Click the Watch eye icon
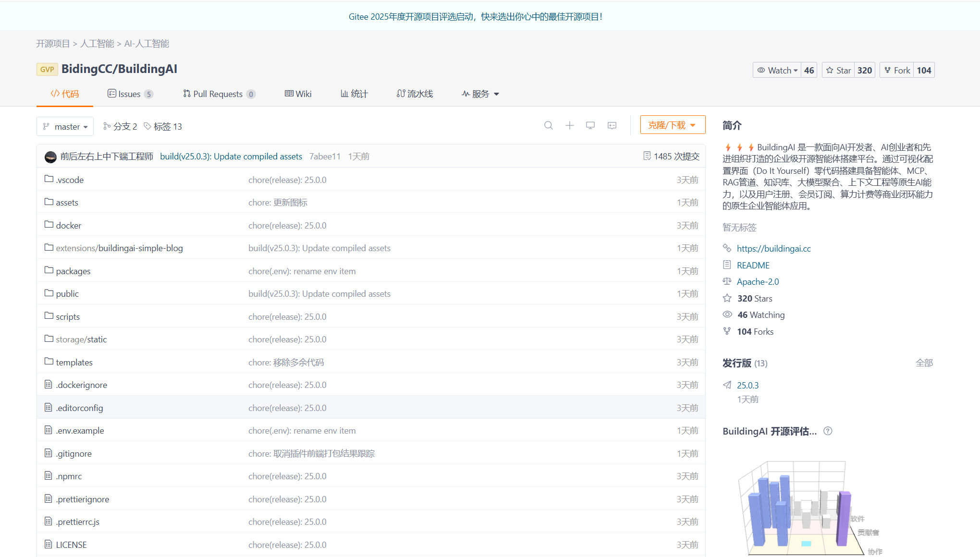This screenshot has height=557, width=980. click(762, 70)
